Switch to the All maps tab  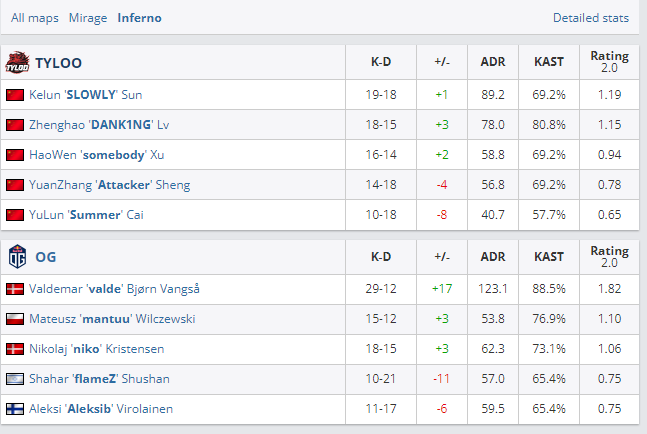pos(35,18)
